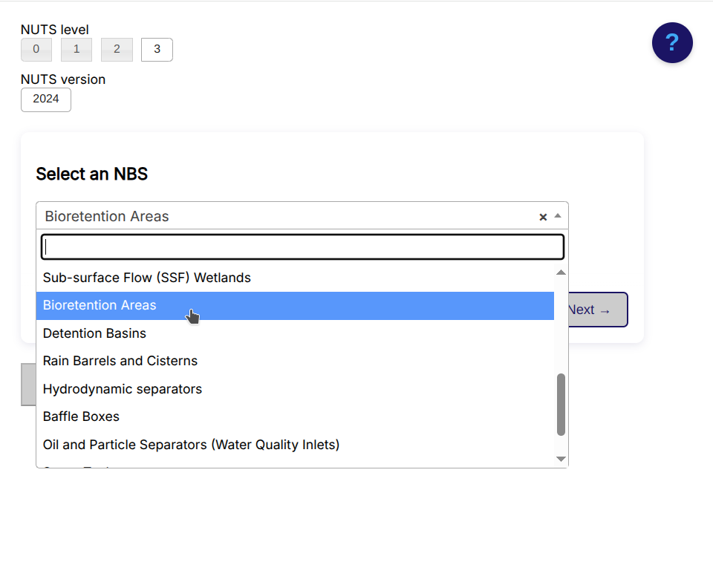Clear the NBS selection with the x icon
713x588 pixels.
click(543, 217)
